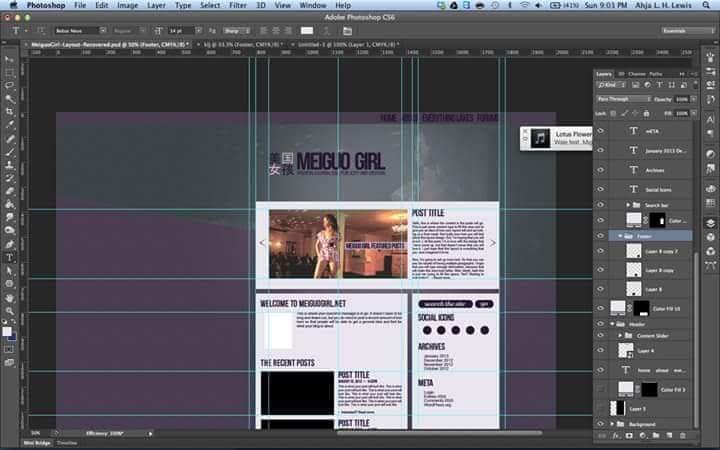Click the new group folder icon
The image size is (720, 450).
click(x=656, y=435)
